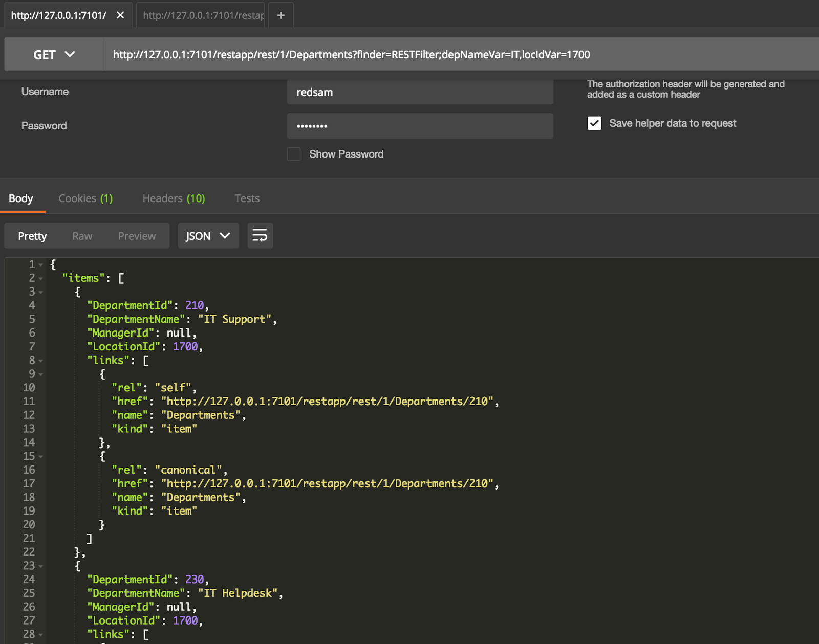Select the "IT Helpdesk" department name value

tap(238, 593)
